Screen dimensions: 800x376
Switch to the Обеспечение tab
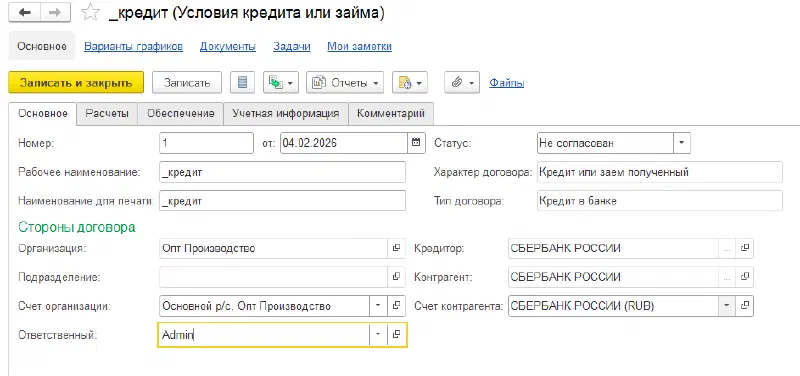181,114
